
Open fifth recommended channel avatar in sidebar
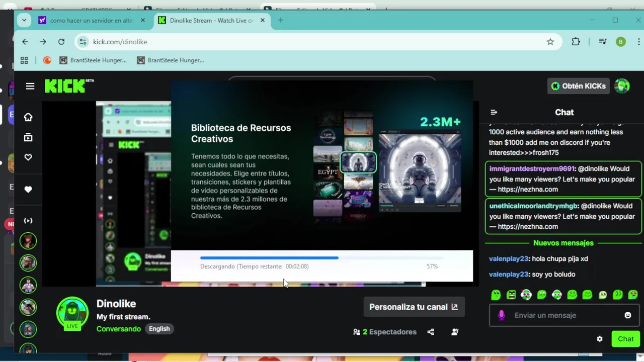click(28, 329)
